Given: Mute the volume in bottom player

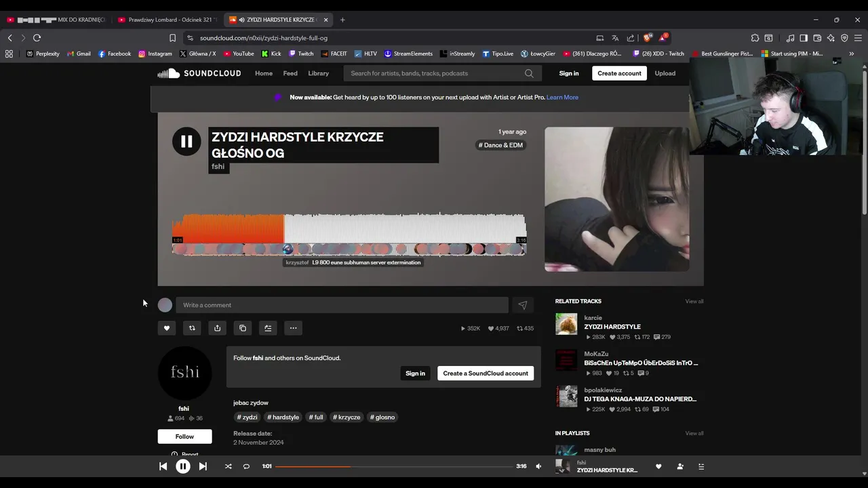Looking at the screenshot, I should (538, 466).
